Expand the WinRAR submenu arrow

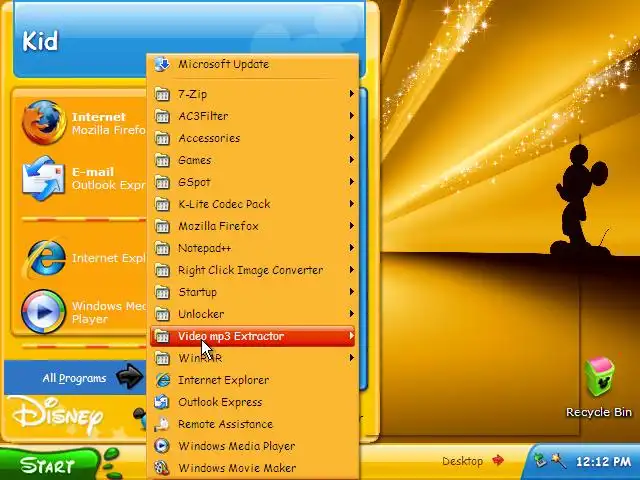[x=351, y=358]
